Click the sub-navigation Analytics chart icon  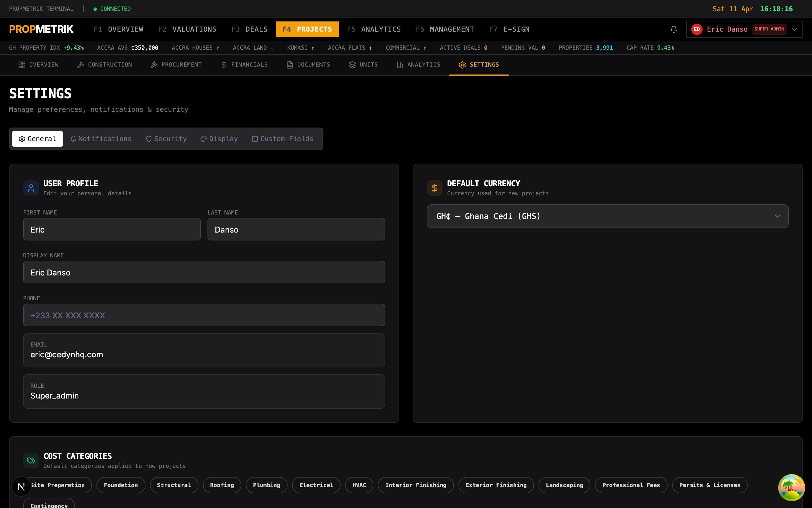[400, 65]
